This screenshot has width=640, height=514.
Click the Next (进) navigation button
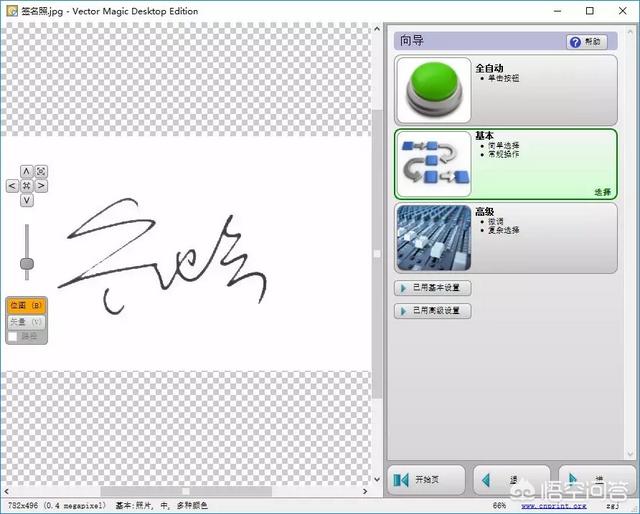tap(596, 480)
